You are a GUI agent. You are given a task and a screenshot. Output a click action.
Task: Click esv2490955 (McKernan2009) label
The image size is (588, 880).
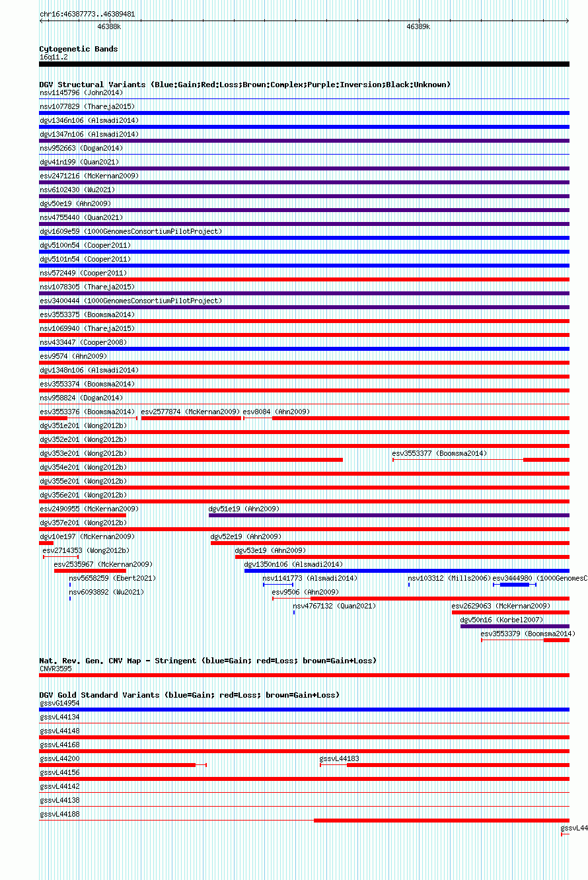point(89,509)
